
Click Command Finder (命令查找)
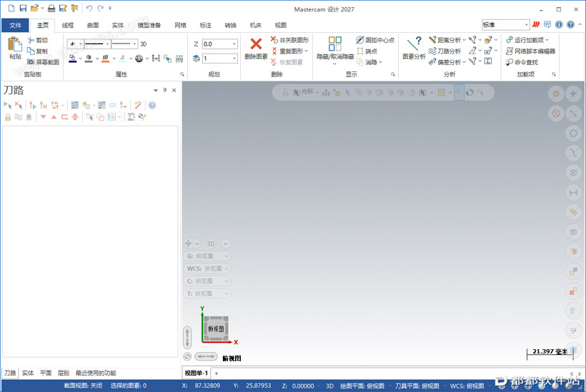coord(522,62)
